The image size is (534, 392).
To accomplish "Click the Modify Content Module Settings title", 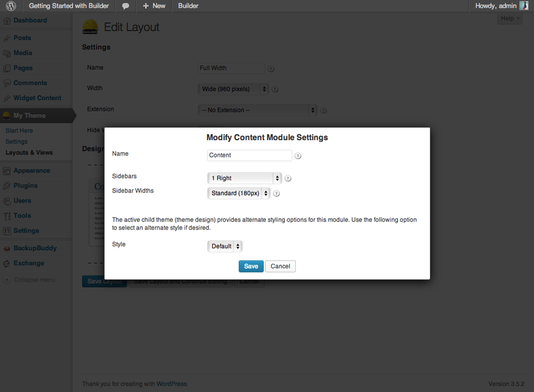I will pyautogui.click(x=267, y=138).
